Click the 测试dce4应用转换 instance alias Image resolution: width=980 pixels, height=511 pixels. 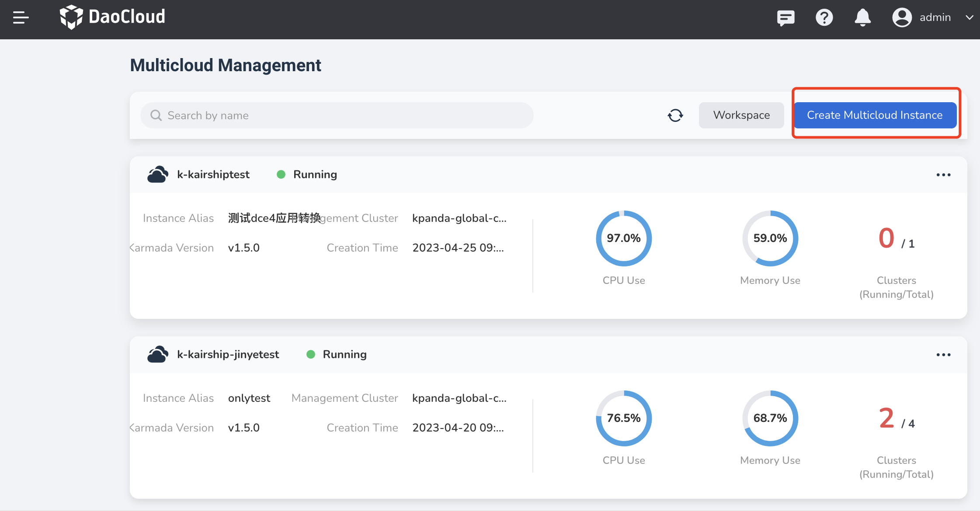275,218
